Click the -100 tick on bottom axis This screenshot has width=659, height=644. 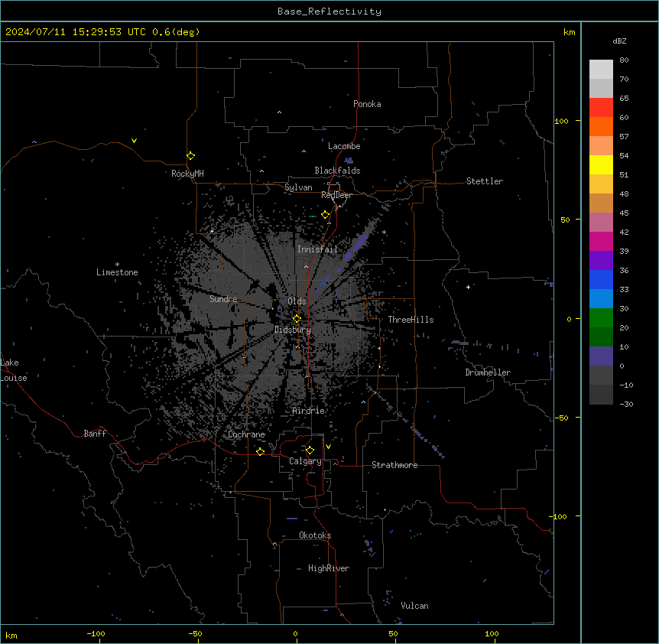[96, 634]
